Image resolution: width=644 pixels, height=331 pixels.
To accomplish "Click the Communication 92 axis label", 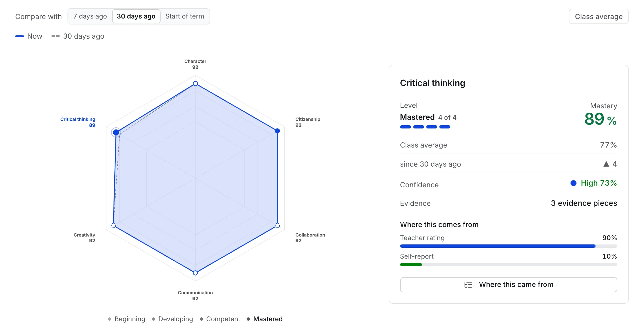I will coord(195,296).
